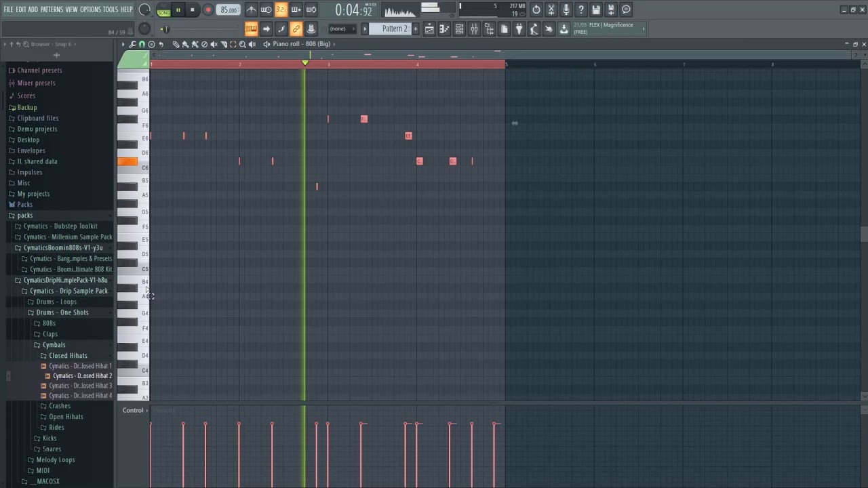Toggle the metronome
Screen dimensions: 868x488
click(252, 9)
